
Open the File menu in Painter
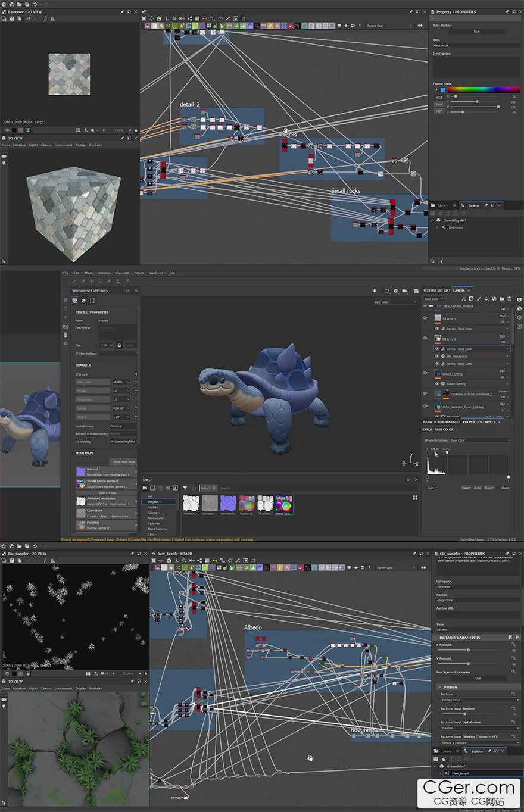[66, 273]
